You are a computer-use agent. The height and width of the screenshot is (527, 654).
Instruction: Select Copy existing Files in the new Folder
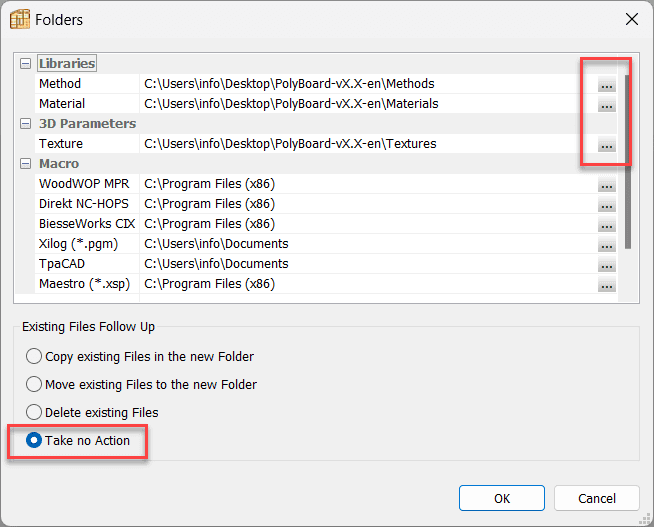140,356
